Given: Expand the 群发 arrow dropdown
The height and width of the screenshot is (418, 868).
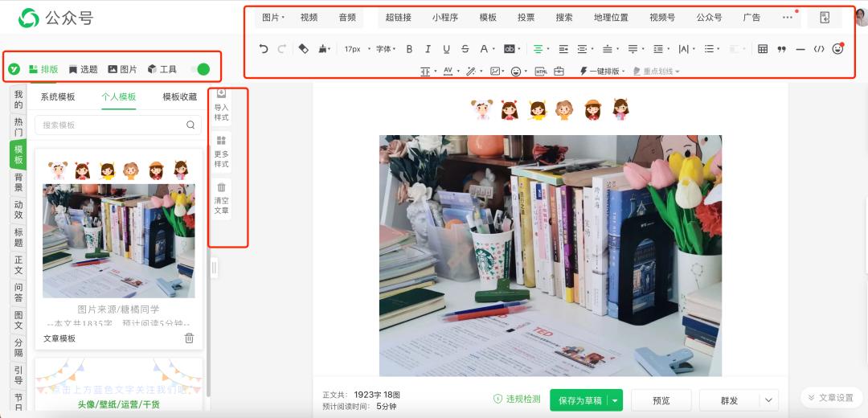Looking at the screenshot, I should click(768, 400).
